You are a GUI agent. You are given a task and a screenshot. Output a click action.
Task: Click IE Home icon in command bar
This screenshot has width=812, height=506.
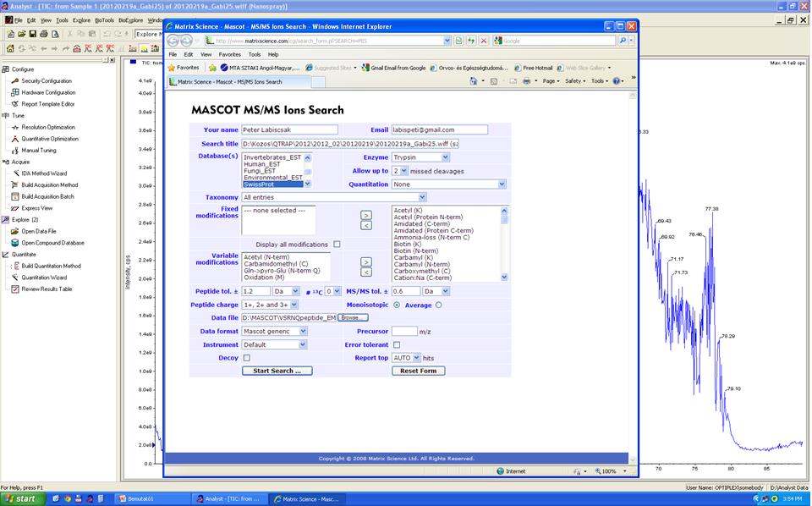click(x=474, y=81)
